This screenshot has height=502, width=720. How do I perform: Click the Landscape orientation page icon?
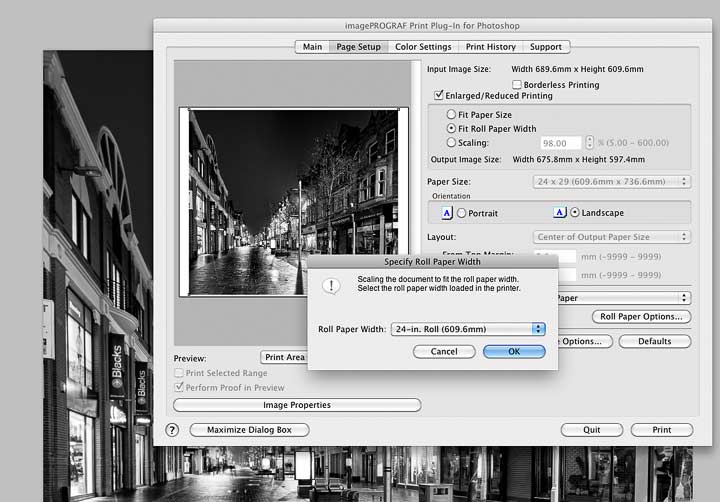click(x=559, y=212)
